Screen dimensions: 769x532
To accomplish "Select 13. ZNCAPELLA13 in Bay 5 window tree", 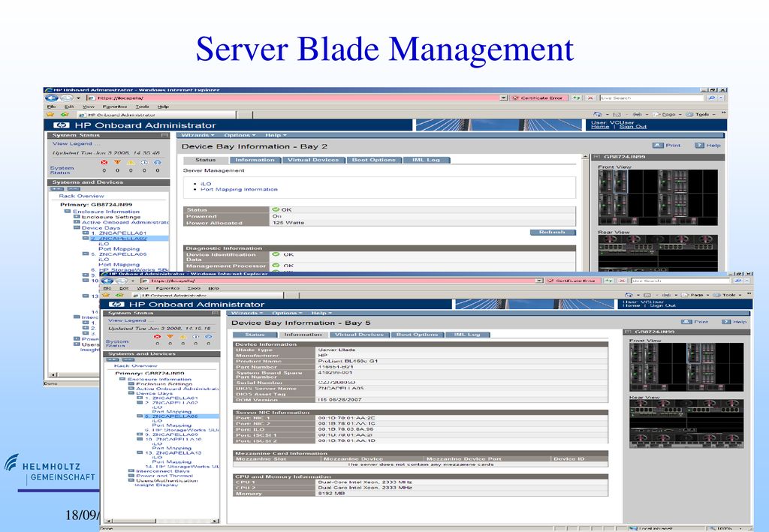I will coord(173,452).
